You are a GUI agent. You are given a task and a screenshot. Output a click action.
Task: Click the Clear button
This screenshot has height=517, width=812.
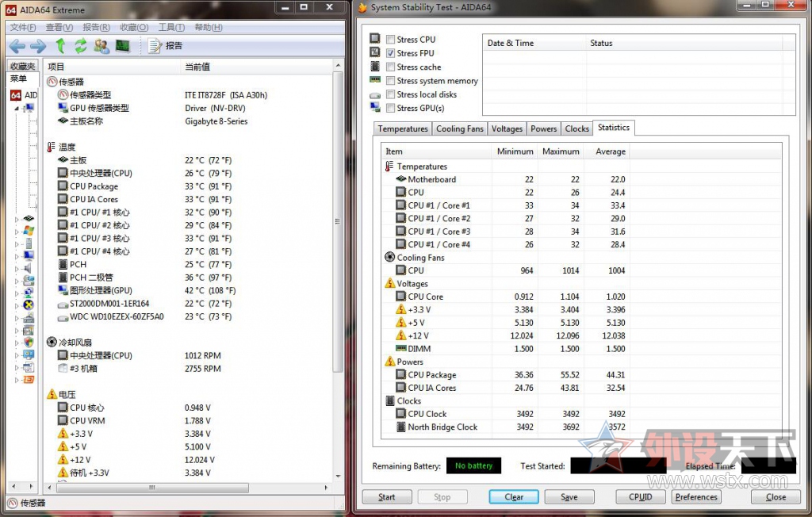tap(514, 497)
